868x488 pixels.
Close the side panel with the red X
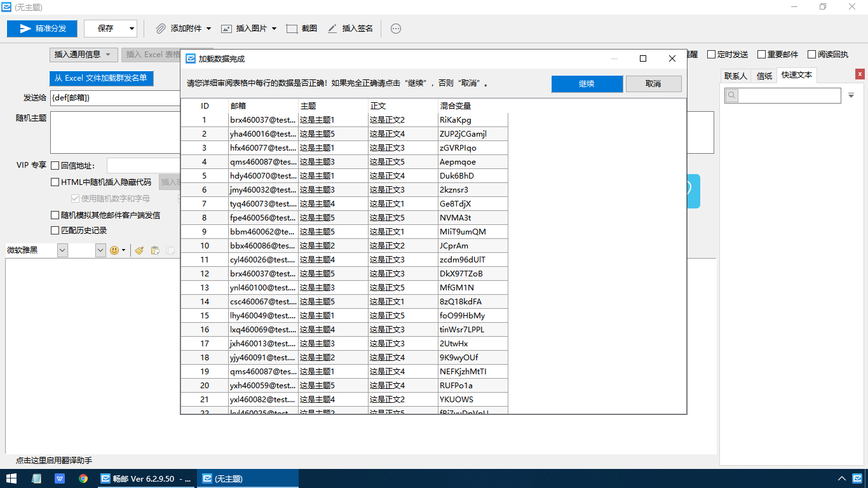(x=860, y=74)
